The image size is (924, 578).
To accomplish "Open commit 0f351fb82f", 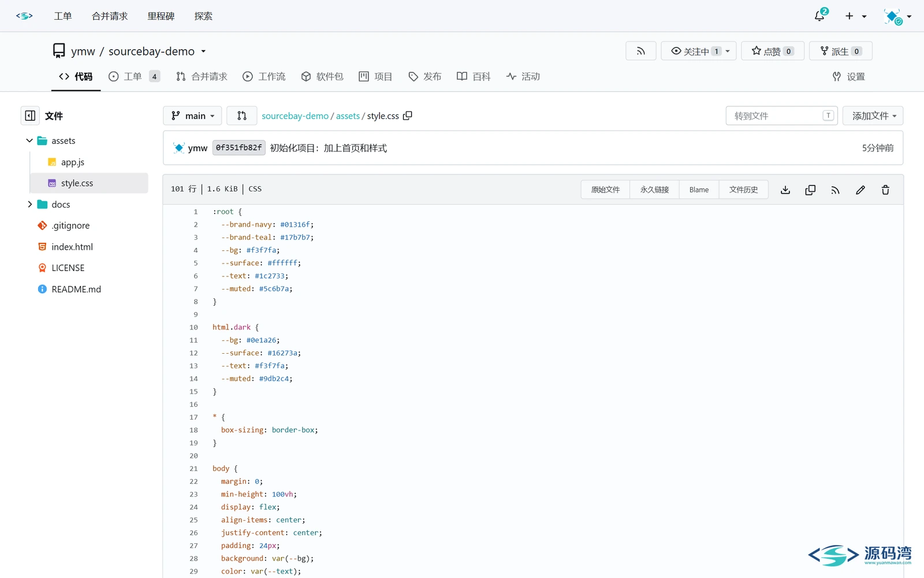I will (x=239, y=148).
